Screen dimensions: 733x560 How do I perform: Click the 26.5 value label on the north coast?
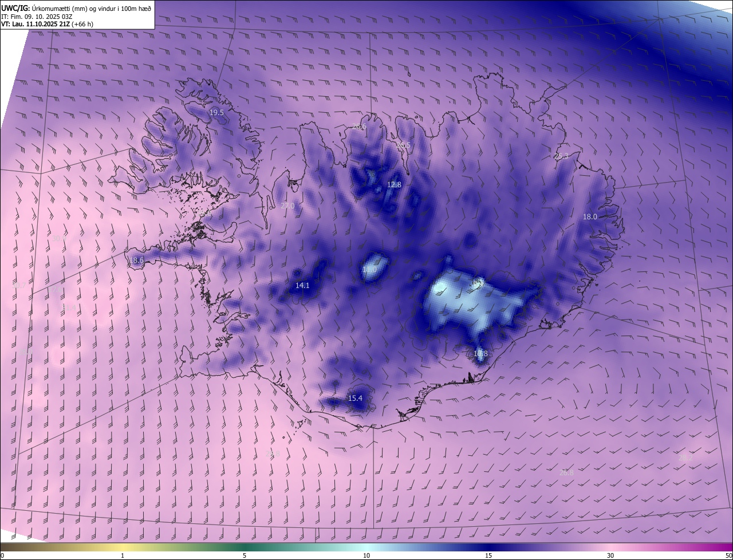[x=404, y=145]
